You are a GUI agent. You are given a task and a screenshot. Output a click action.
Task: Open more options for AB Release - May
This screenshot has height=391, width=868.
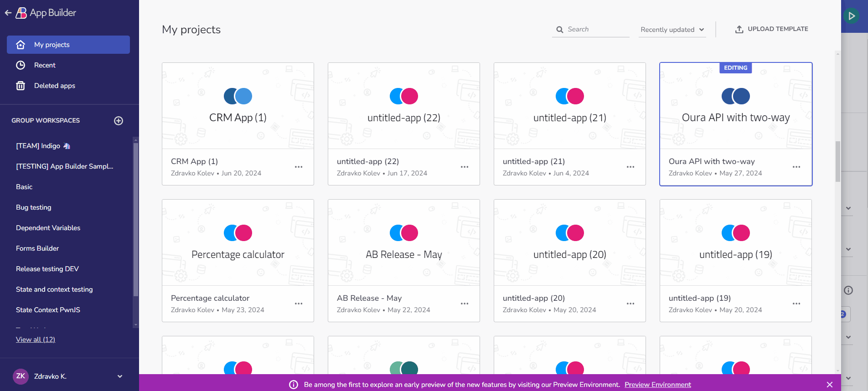tap(465, 304)
